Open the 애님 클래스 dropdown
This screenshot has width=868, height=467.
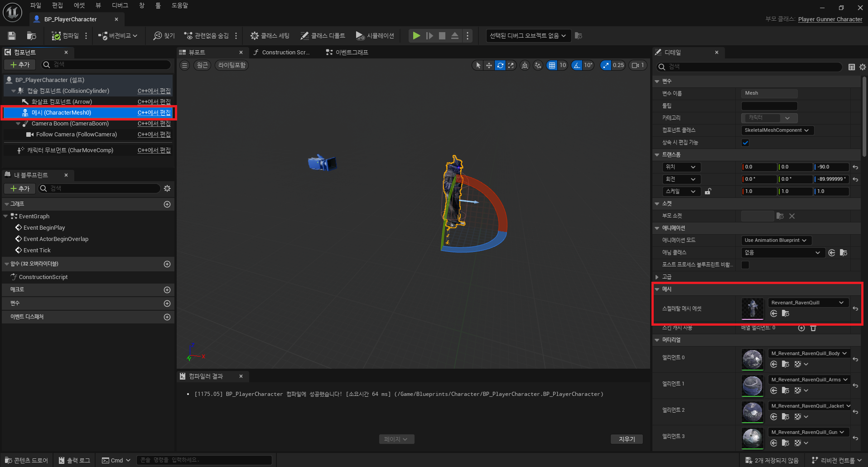coord(782,253)
